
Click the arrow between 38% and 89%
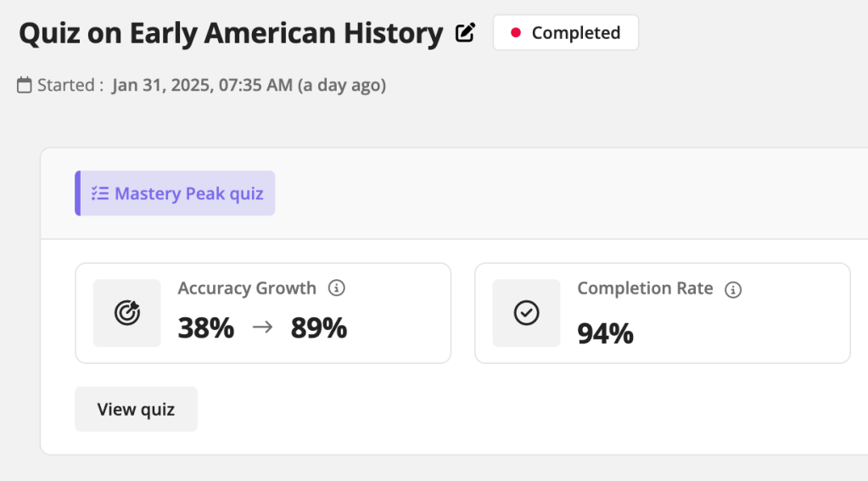[x=262, y=327]
